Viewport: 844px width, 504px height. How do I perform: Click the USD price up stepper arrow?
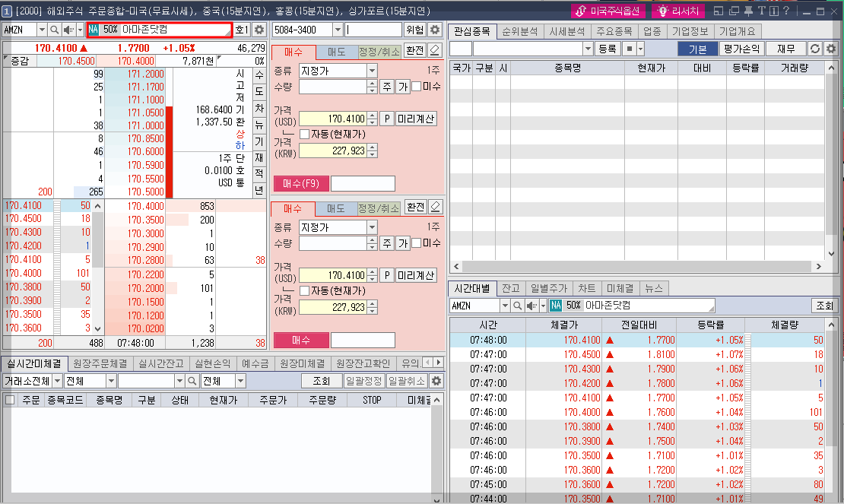point(372,114)
